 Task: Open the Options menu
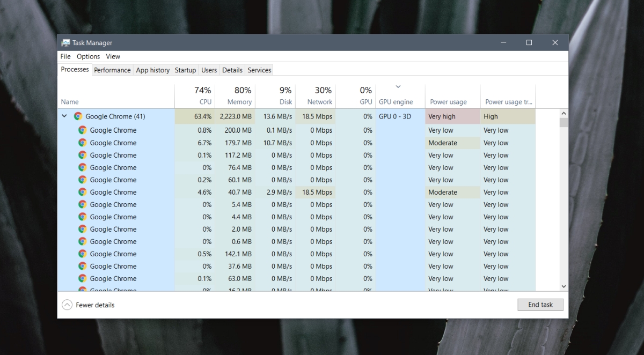tap(87, 56)
